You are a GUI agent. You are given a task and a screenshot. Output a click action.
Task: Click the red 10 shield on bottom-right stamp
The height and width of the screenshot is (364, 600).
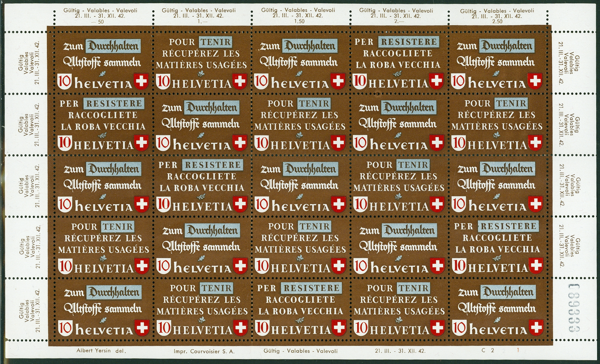click(x=459, y=327)
